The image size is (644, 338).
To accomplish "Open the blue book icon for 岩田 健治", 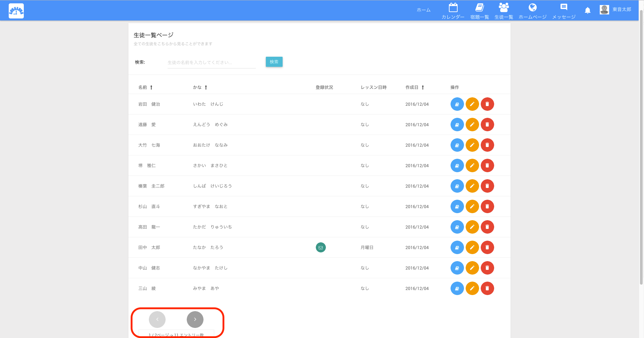I will pos(457,104).
